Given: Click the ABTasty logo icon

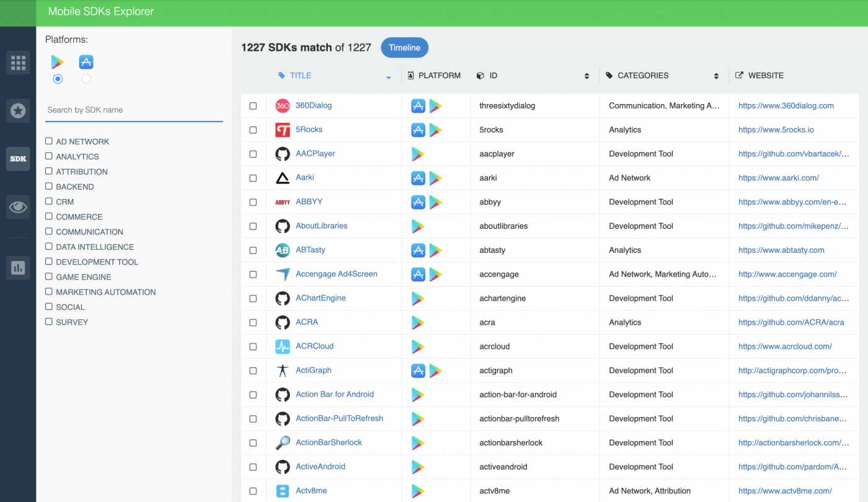Looking at the screenshot, I should pos(283,250).
